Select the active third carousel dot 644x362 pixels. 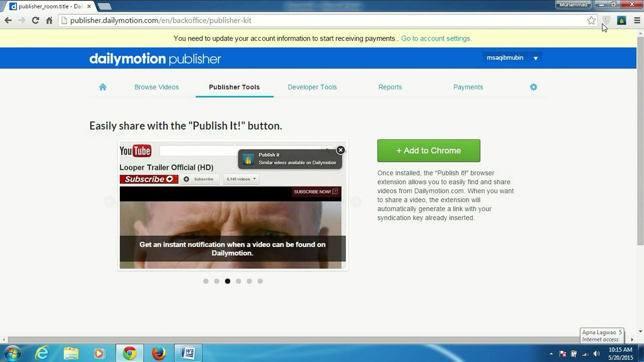click(x=227, y=281)
